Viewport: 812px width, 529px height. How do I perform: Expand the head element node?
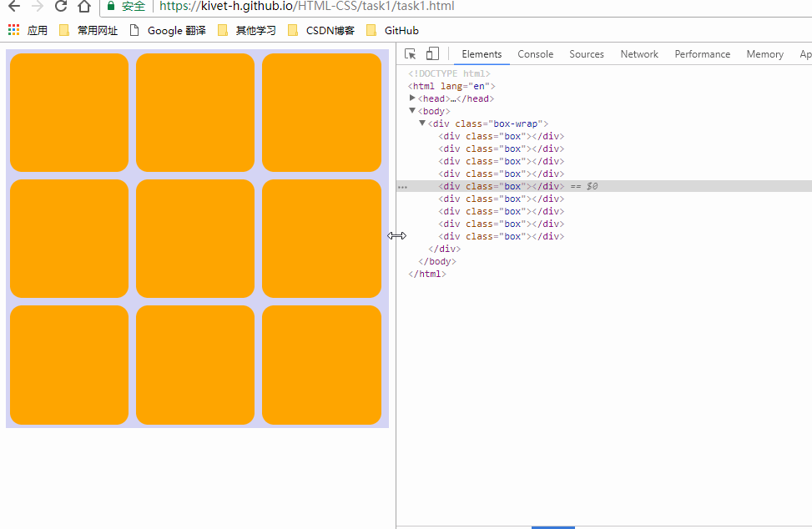(412, 98)
